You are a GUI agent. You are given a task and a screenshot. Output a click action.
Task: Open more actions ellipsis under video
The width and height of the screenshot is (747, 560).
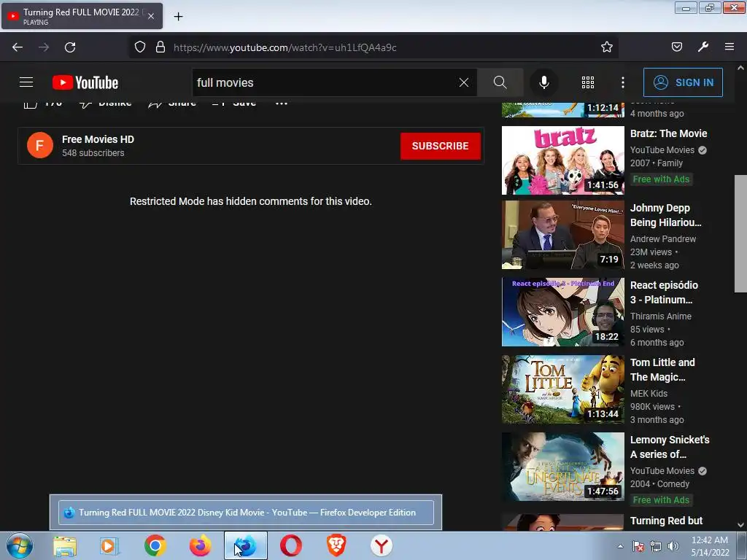coord(282,104)
